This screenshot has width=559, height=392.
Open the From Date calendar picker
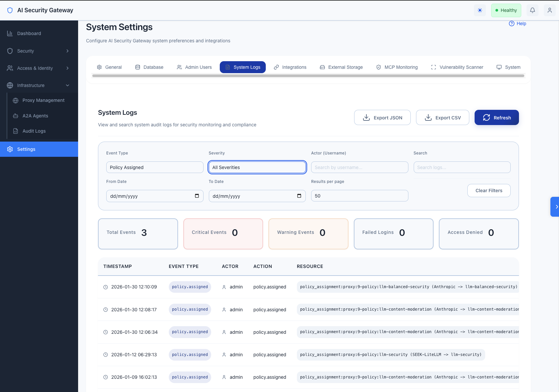click(197, 196)
